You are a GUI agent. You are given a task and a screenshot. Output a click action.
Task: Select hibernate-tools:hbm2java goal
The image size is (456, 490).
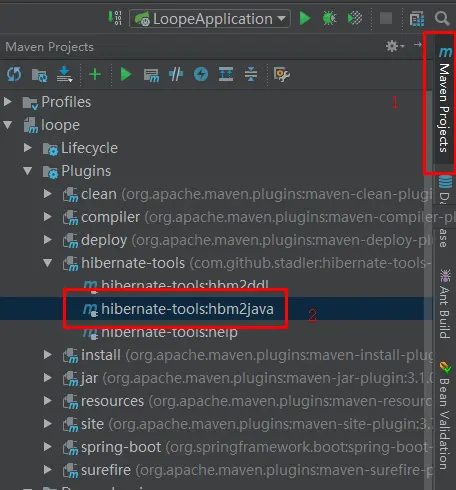pyautogui.click(x=187, y=309)
